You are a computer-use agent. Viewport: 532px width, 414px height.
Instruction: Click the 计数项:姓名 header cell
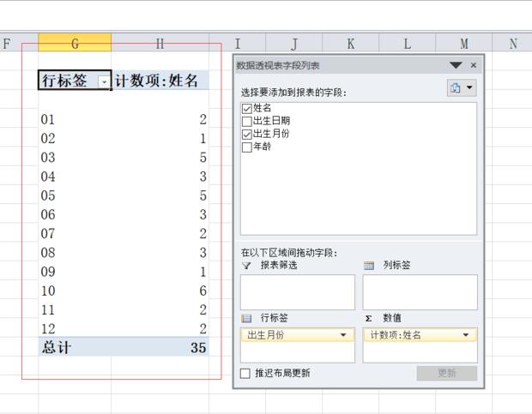coord(160,81)
